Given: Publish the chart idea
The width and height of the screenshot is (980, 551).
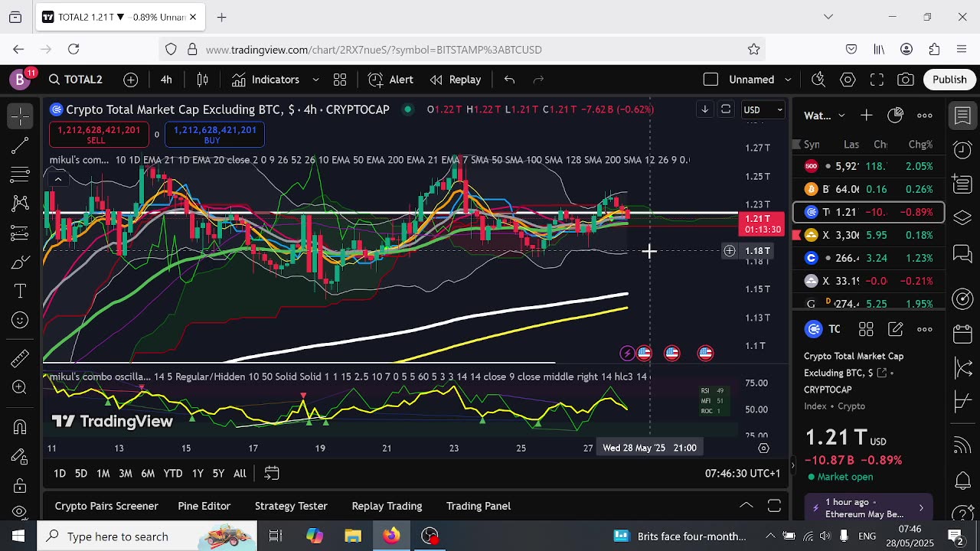Looking at the screenshot, I should [949, 80].
